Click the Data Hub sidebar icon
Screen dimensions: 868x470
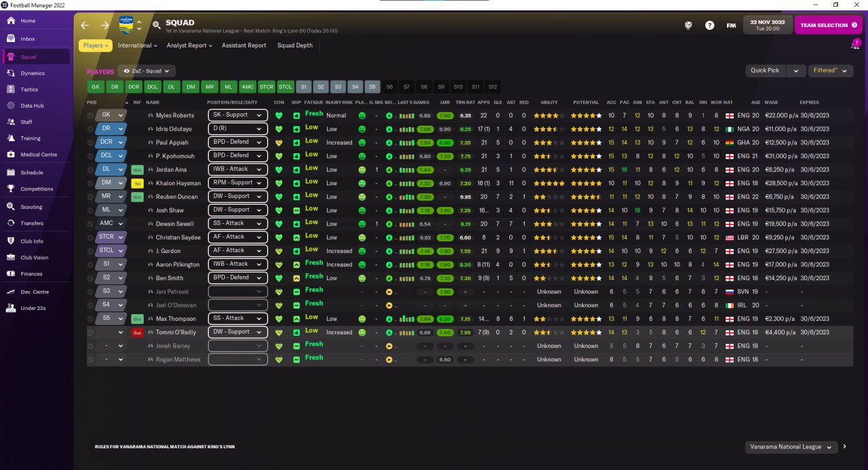11,106
